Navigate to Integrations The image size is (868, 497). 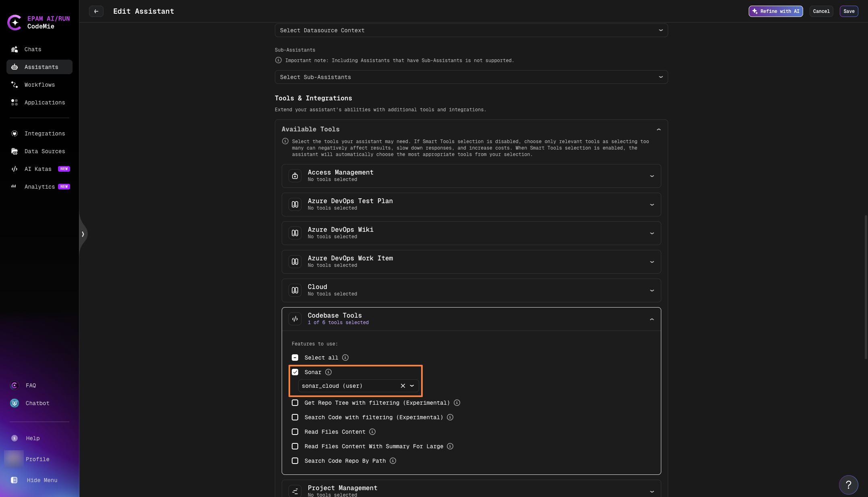click(44, 133)
